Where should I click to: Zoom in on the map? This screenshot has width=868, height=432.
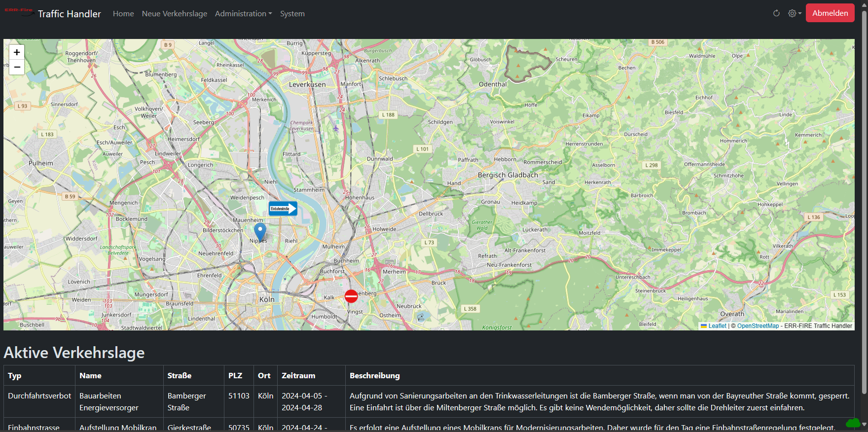(17, 52)
